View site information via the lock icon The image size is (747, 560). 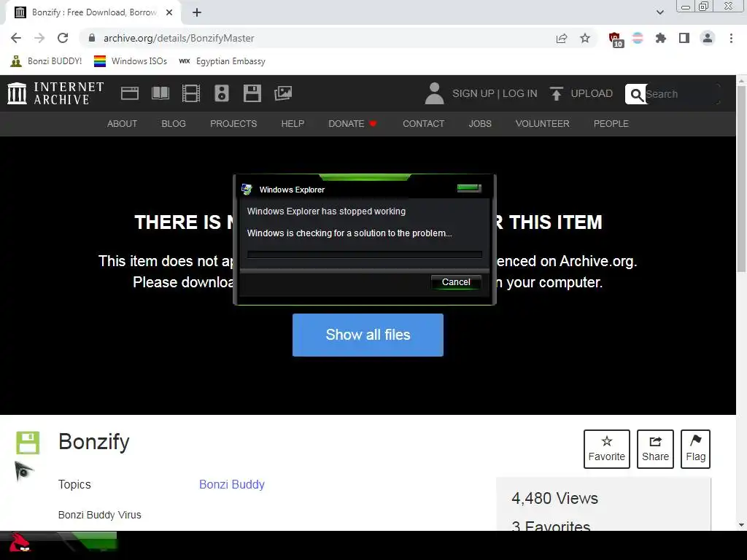(x=92, y=38)
